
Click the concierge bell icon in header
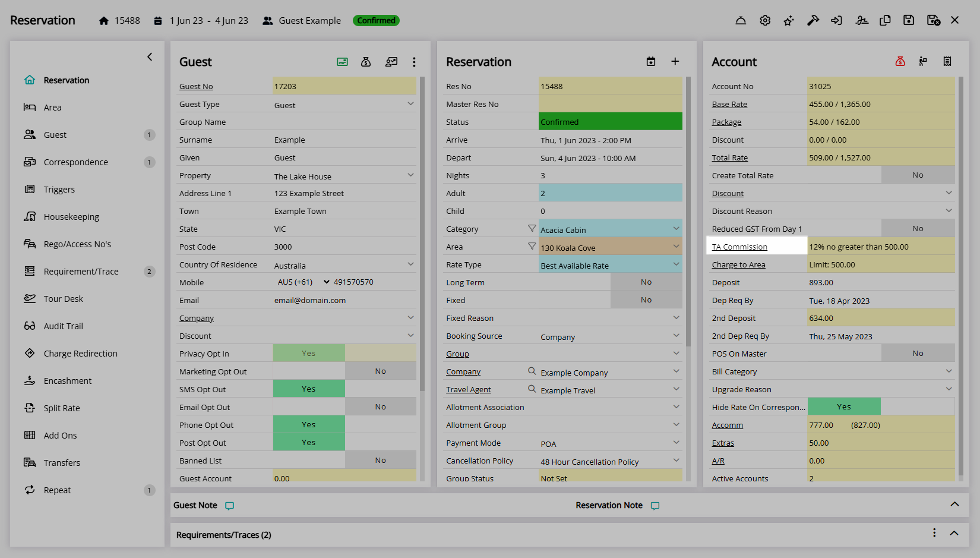(x=741, y=21)
